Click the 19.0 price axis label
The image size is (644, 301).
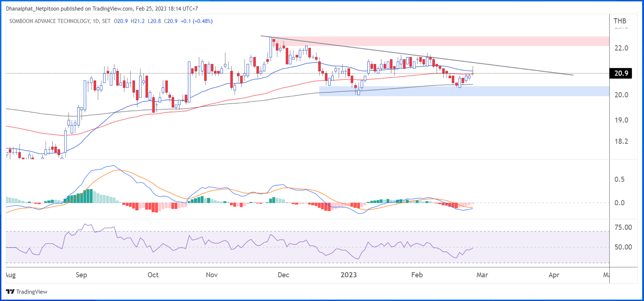click(x=621, y=120)
